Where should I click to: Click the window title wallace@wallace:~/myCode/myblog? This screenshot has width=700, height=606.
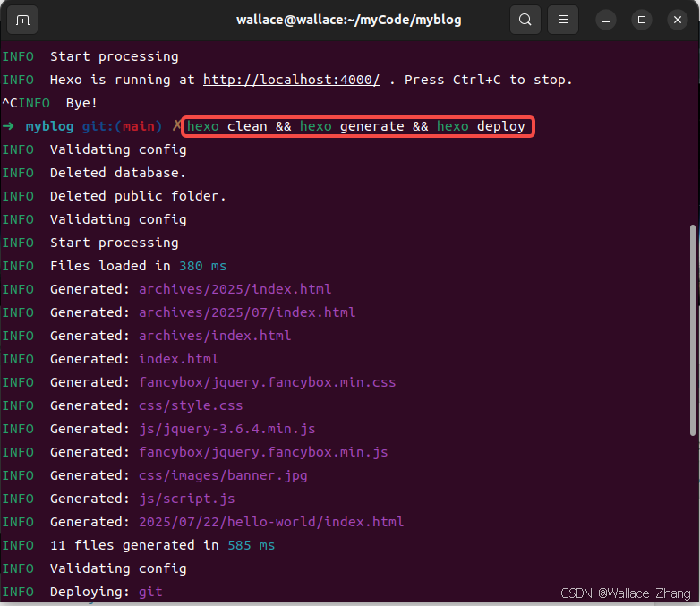349,20
